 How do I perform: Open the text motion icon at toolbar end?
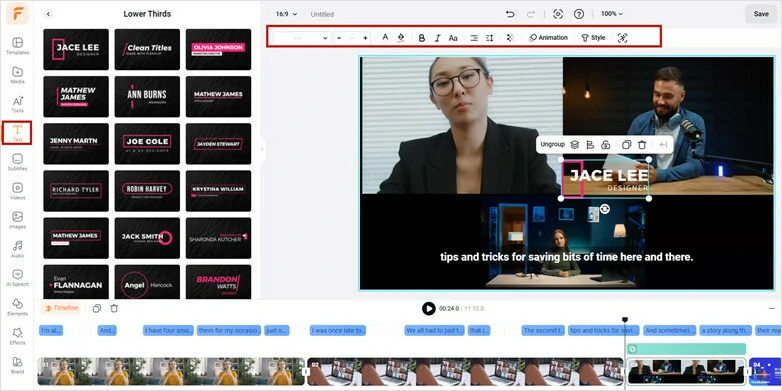point(622,37)
